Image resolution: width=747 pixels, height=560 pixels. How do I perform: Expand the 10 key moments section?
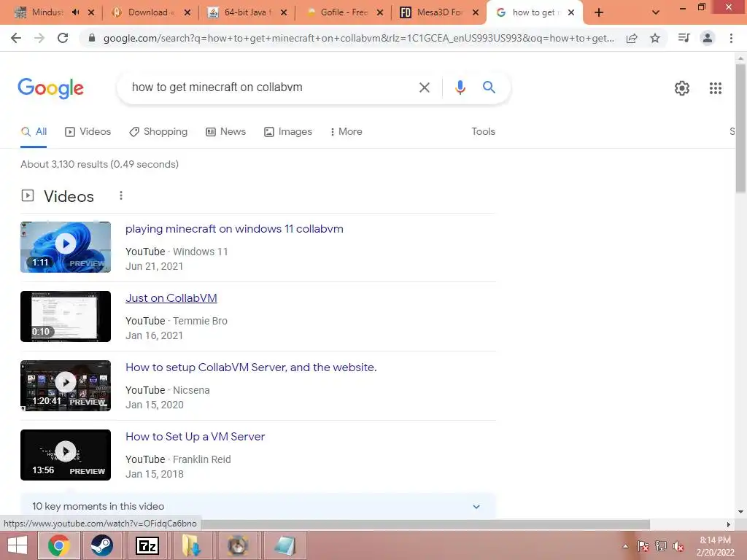coord(258,506)
